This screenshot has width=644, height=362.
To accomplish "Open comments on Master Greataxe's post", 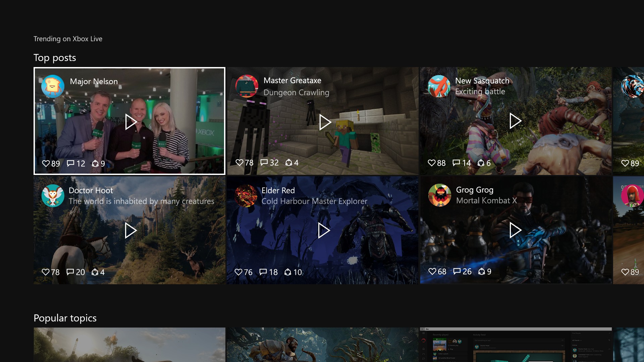I will tap(264, 163).
